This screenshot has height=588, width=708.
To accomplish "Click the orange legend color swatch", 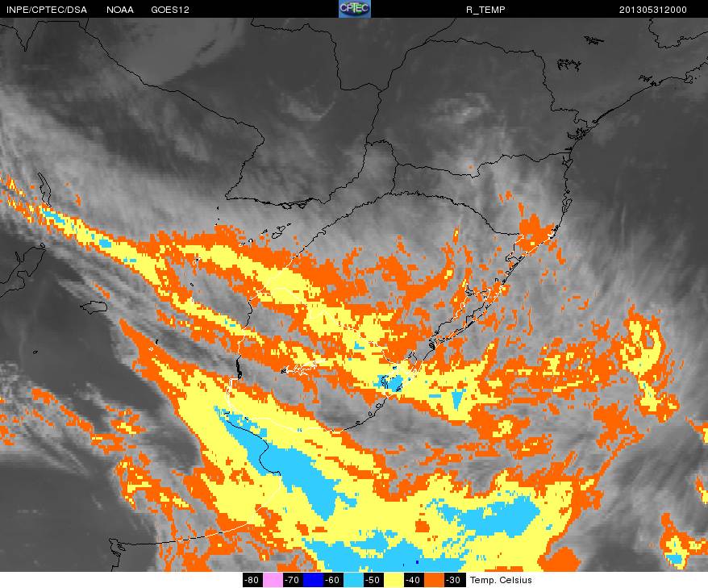I will pyautogui.click(x=434, y=580).
